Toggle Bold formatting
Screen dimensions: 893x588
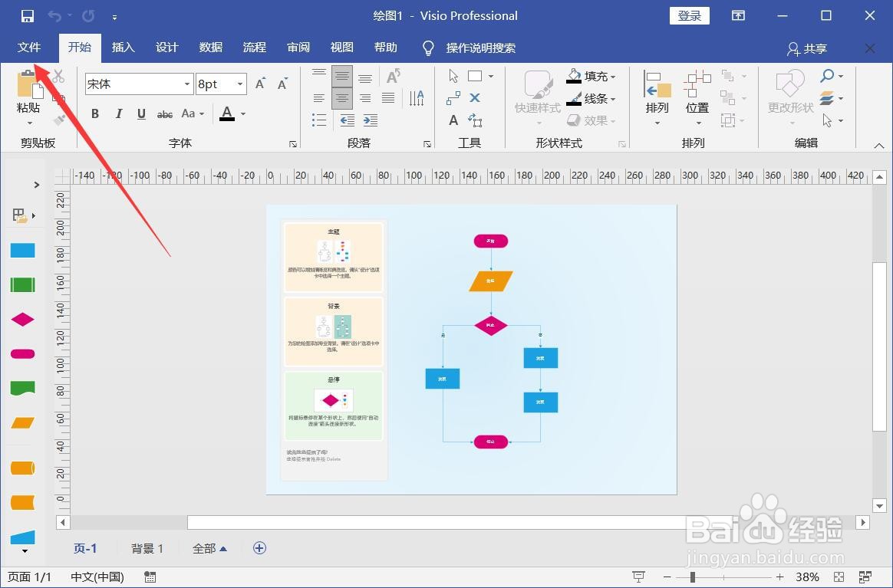coord(95,113)
